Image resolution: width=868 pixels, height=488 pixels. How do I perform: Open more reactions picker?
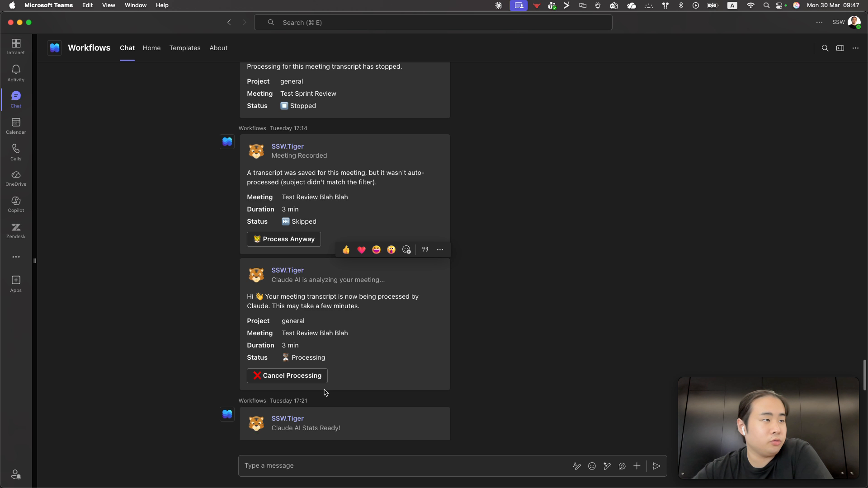pos(406,250)
